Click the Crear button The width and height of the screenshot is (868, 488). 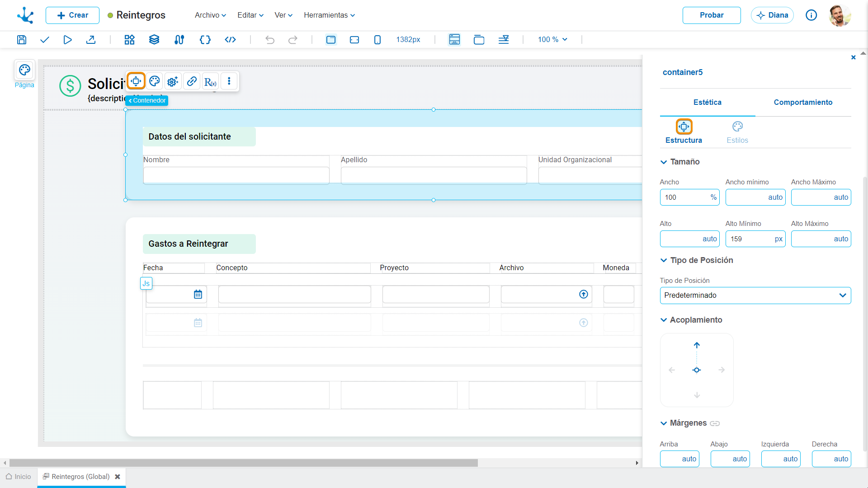tap(72, 15)
